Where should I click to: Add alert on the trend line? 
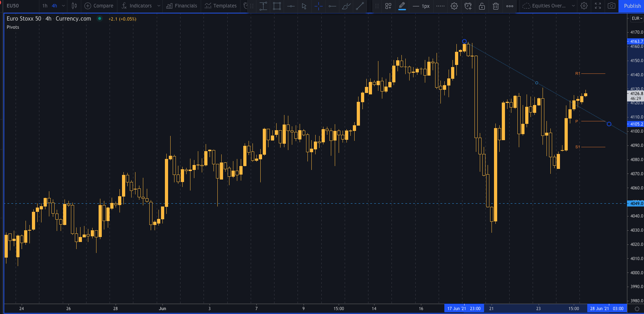(x=468, y=6)
